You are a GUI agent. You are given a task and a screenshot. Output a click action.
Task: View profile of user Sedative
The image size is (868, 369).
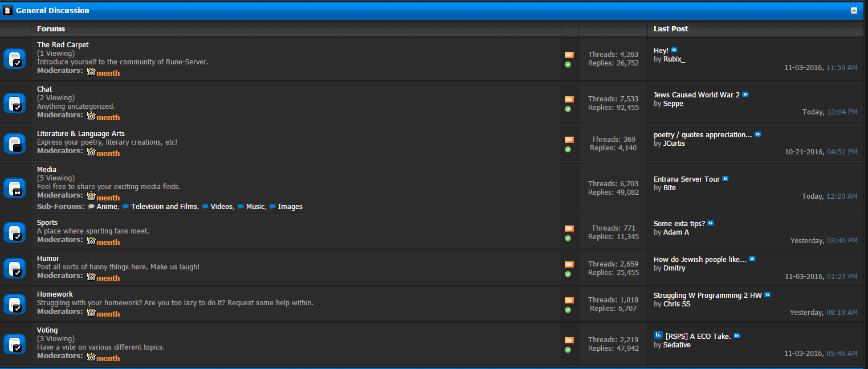pyautogui.click(x=677, y=345)
